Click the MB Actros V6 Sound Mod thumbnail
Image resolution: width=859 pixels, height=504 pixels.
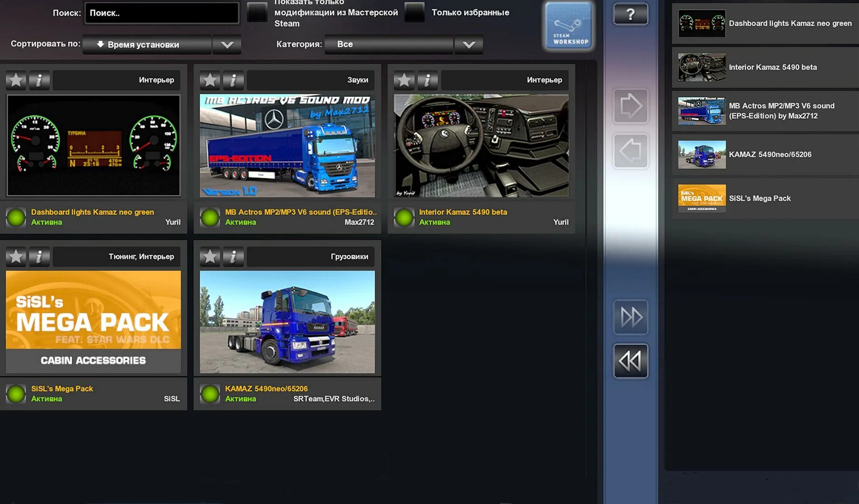point(287,146)
